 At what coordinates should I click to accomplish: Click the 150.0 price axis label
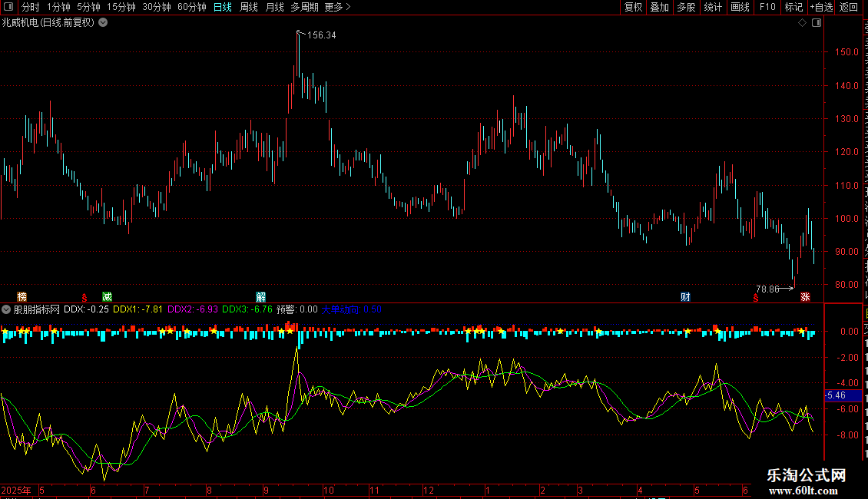click(x=846, y=52)
